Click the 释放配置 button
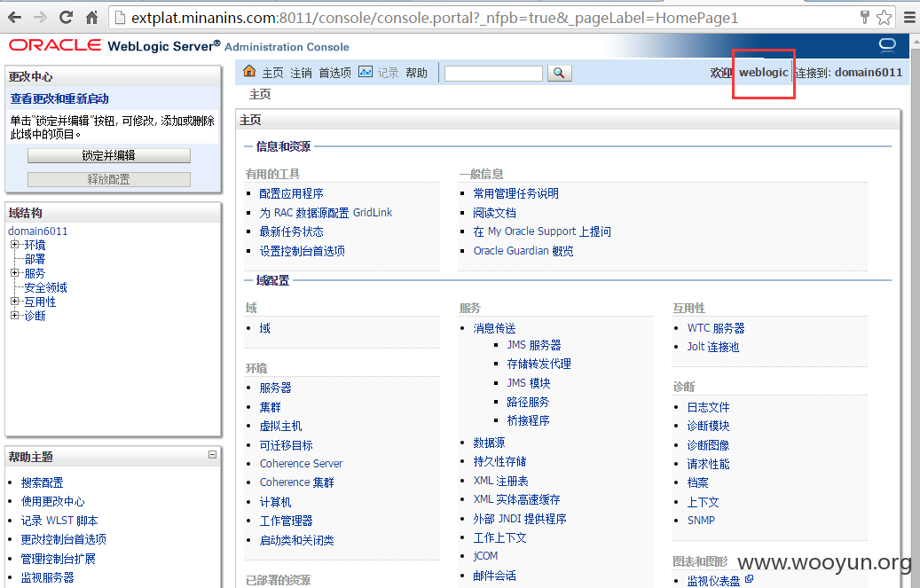The width and height of the screenshot is (920, 588). (109, 179)
